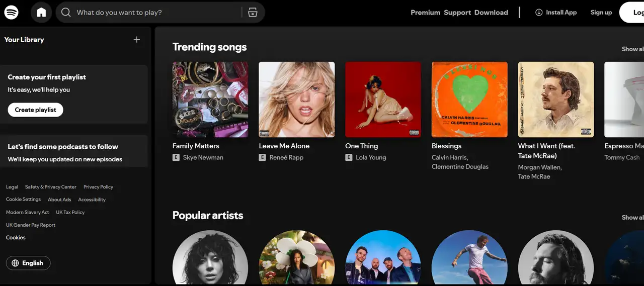Screen dimensions: 644x286
Task: Click the Spotify logo icon
Action: click(11, 13)
